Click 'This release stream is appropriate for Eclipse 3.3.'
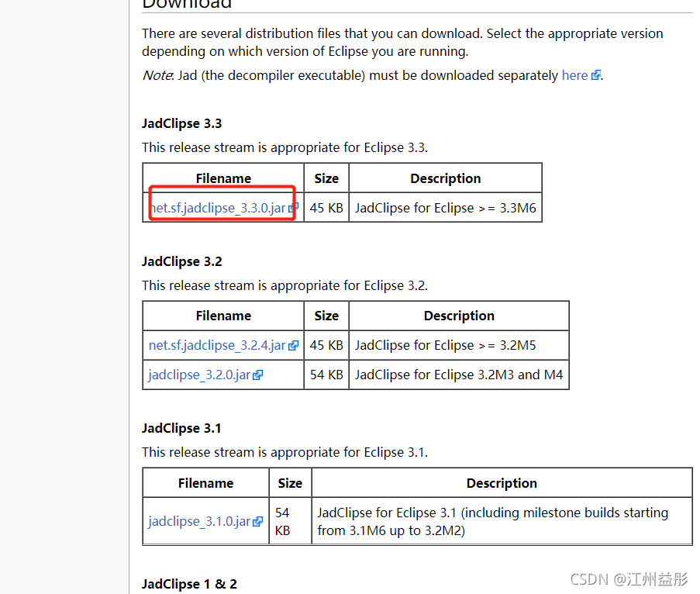This screenshot has width=700, height=594. 284,148
